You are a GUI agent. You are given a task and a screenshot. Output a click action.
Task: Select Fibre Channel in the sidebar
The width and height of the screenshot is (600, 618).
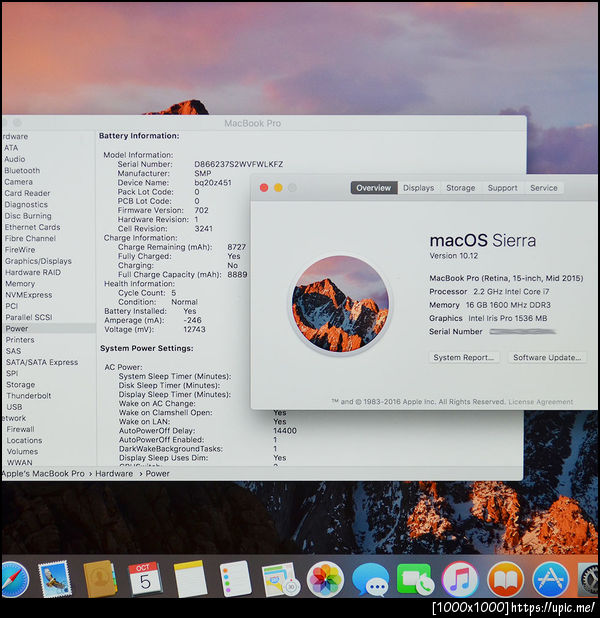coord(30,238)
